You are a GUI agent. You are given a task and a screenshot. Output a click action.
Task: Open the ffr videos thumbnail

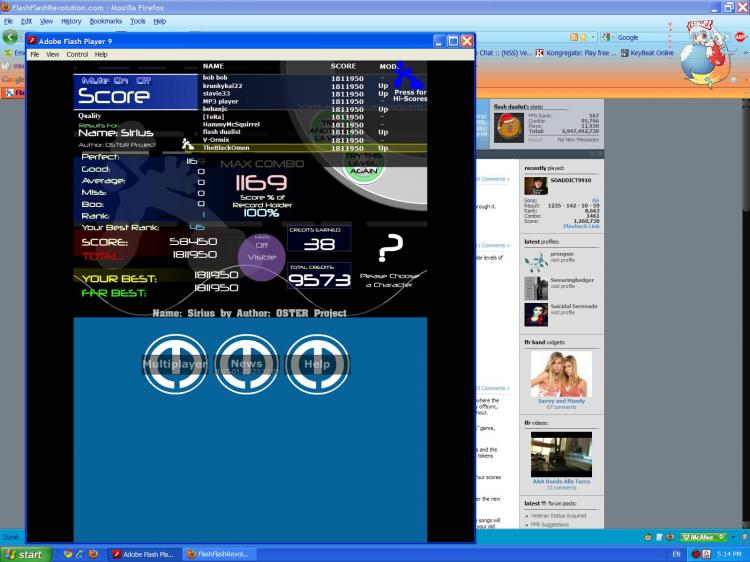[561, 454]
